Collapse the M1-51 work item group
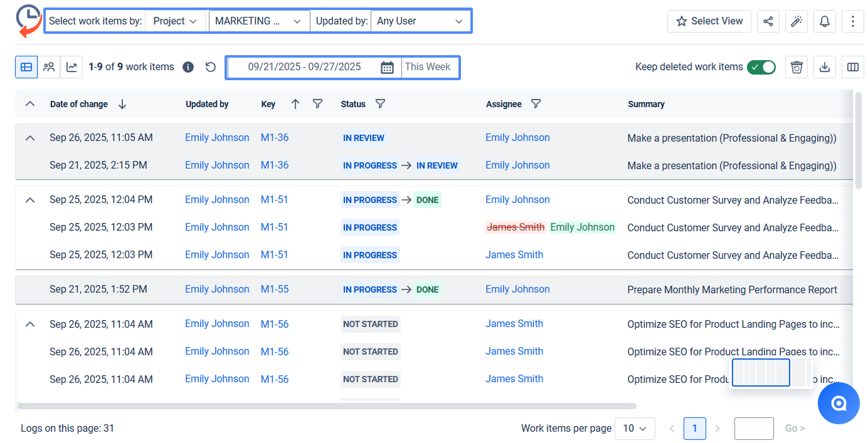Screen dimensions: 868x443 (x=29, y=200)
